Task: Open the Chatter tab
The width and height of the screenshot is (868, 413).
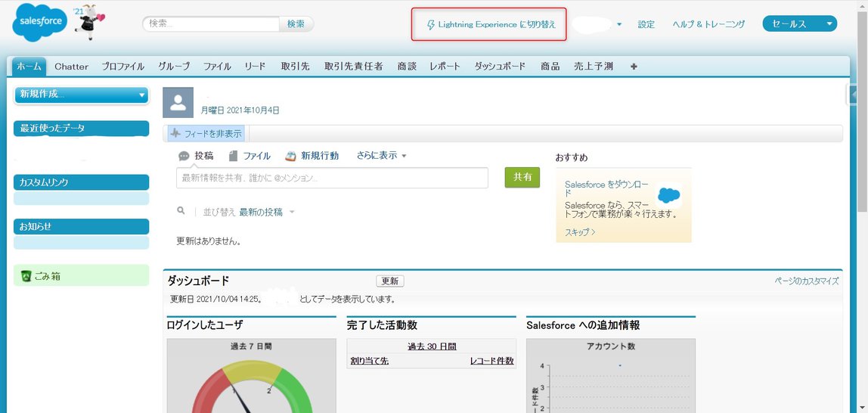Action: pyautogui.click(x=71, y=67)
